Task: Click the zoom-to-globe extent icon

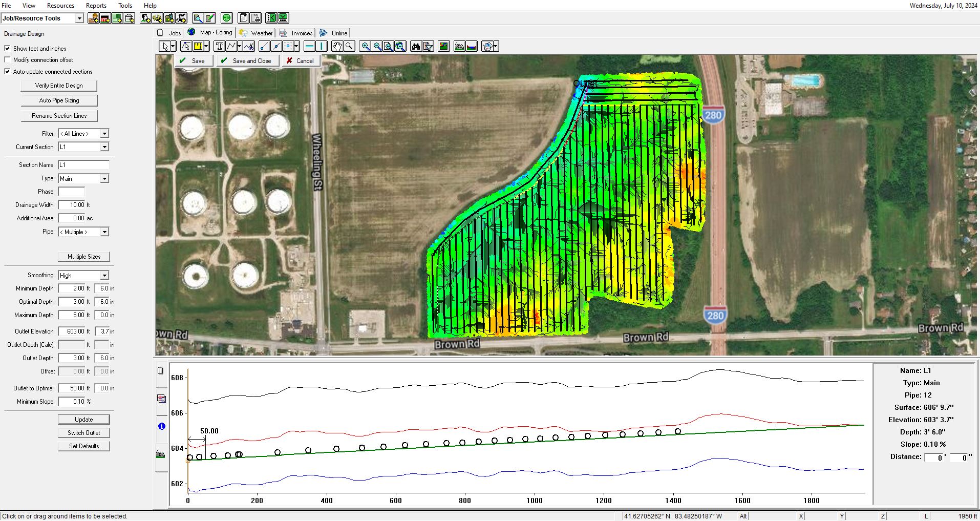Action: pos(400,47)
